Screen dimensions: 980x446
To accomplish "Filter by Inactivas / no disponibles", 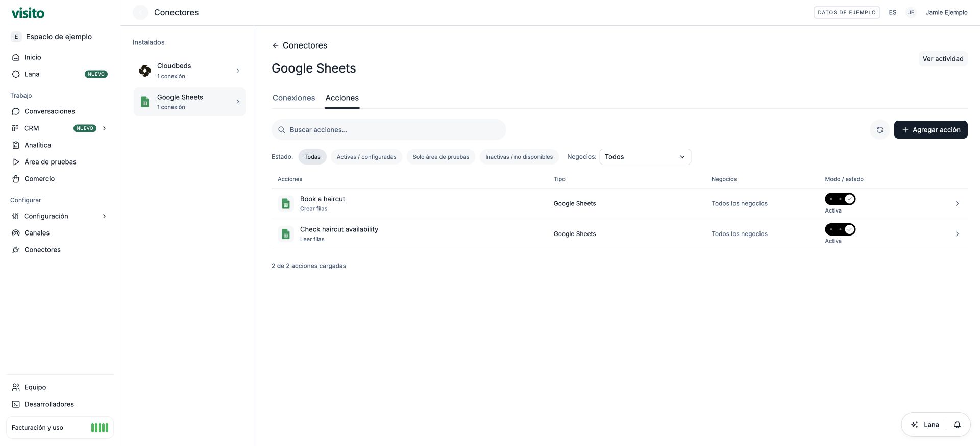I will tap(519, 157).
